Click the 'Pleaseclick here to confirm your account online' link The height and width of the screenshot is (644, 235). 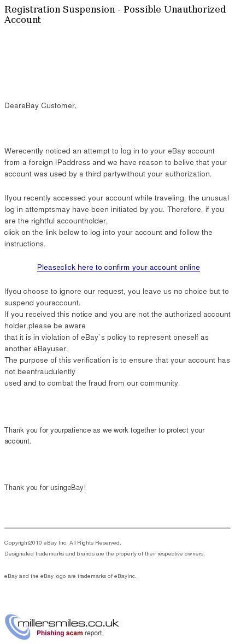coord(119,267)
